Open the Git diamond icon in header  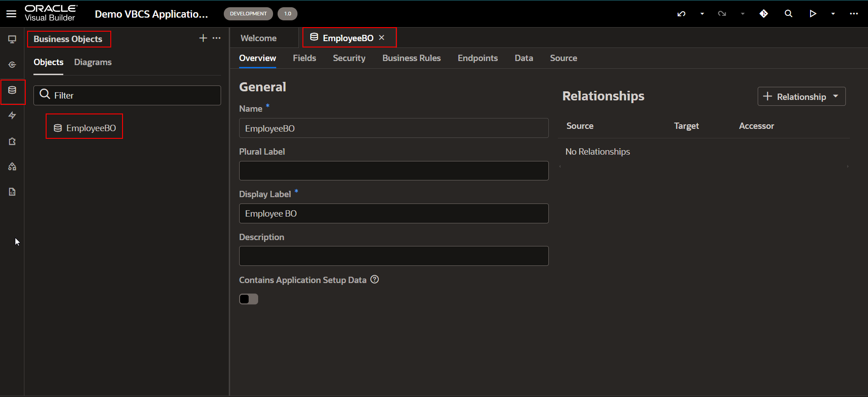tap(764, 14)
